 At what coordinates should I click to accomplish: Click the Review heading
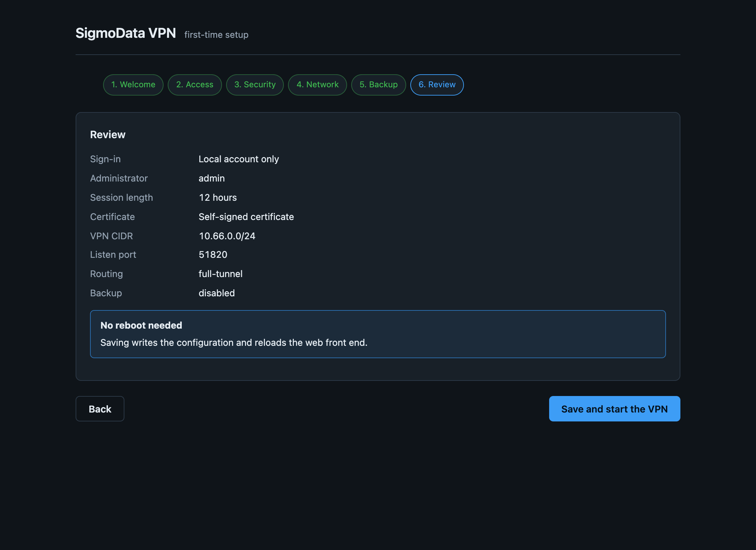tap(108, 134)
